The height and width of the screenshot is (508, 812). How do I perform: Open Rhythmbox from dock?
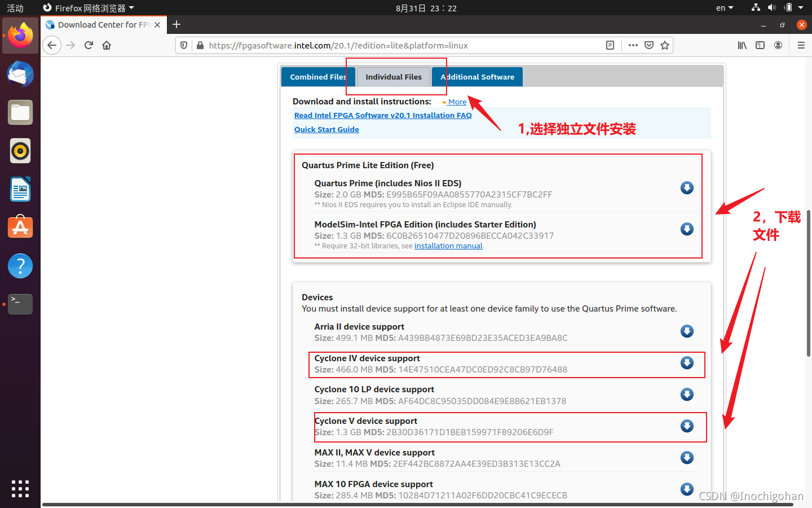click(20, 151)
